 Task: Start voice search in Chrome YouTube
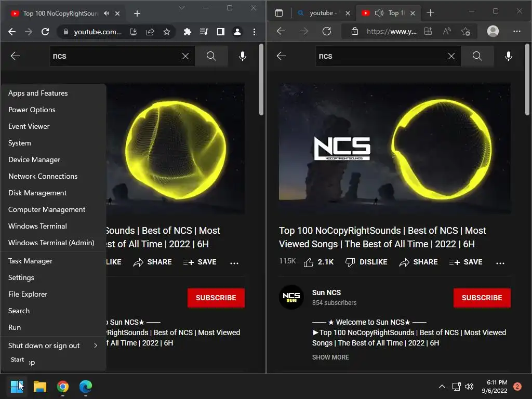tap(243, 56)
